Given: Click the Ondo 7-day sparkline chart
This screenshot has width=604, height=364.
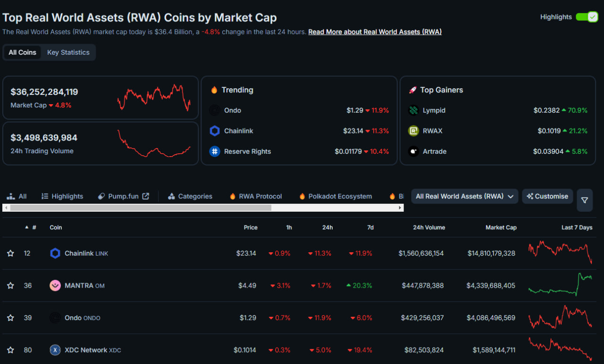Looking at the screenshot, I should [560, 317].
